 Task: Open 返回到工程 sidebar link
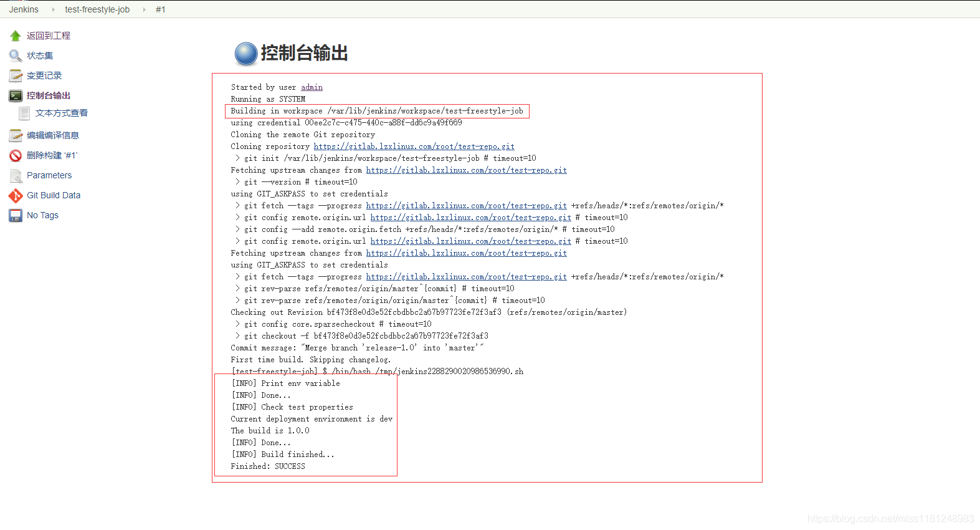(x=49, y=36)
